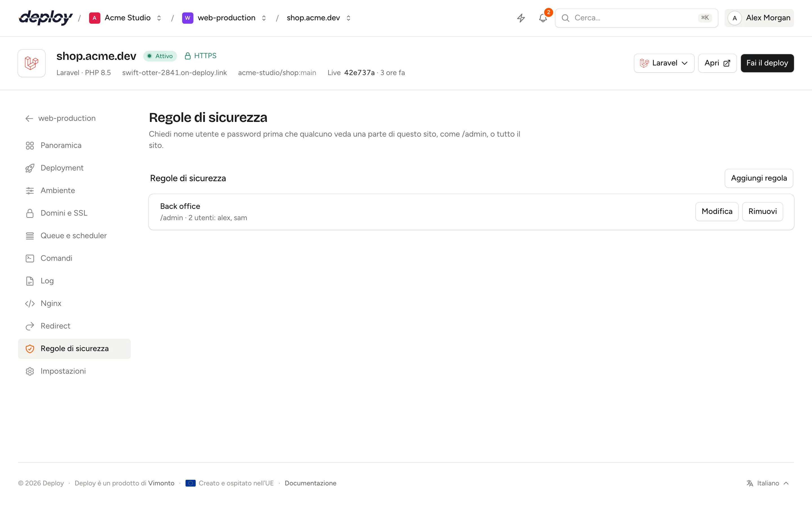Focus the Cerca search field
The height and width of the screenshot is (508, 812).
click(636, 18)
